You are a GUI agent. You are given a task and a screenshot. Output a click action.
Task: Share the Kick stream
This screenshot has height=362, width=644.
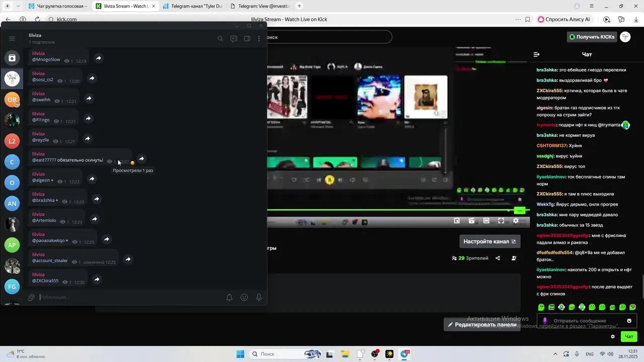[x=498, y=258]
